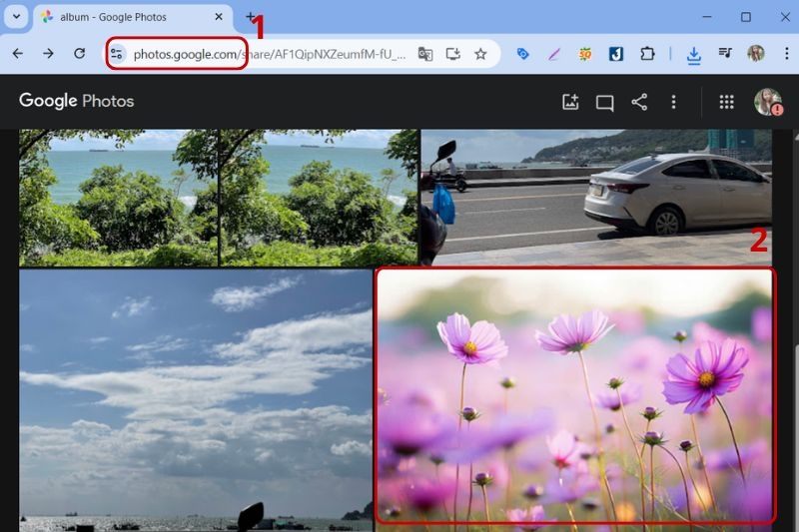This screenshot has height=532, width=799.
Task: Open Chrome three-dot menu
Action: (786, 54)
